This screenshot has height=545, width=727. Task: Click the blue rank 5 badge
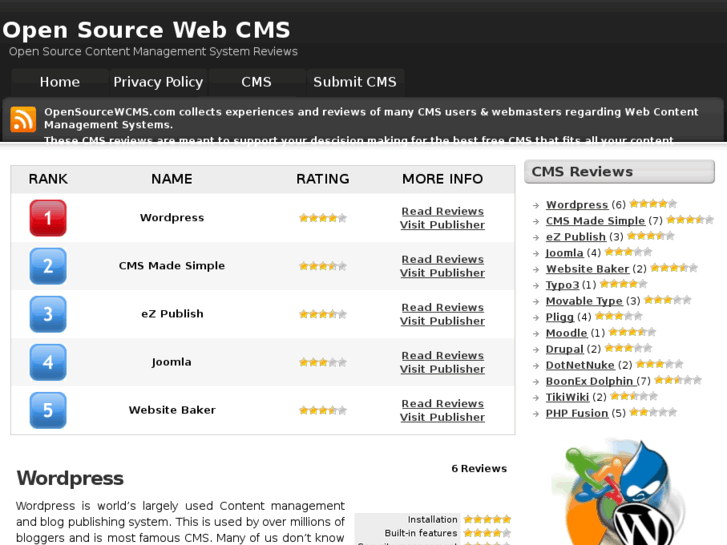(x=48, y=410)
